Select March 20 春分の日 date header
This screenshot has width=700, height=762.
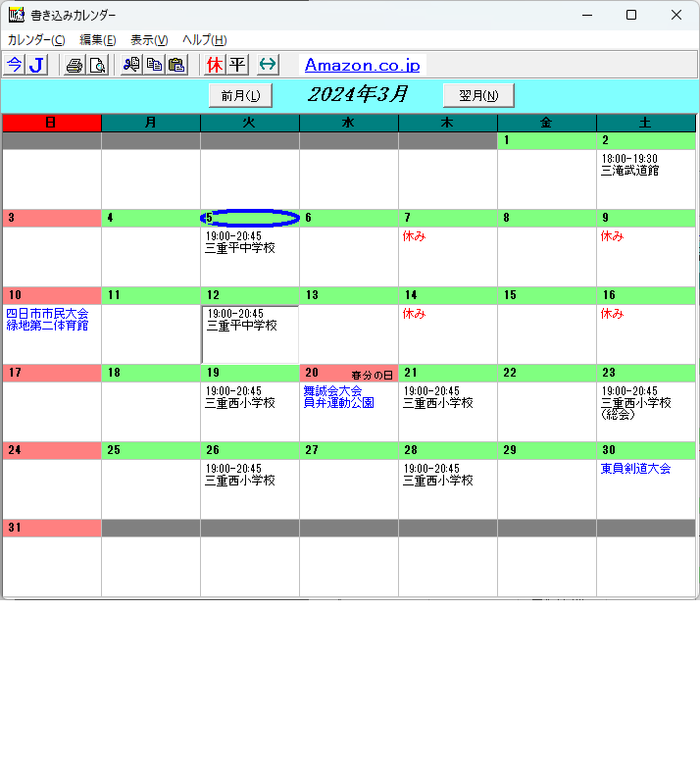[348, 374]
